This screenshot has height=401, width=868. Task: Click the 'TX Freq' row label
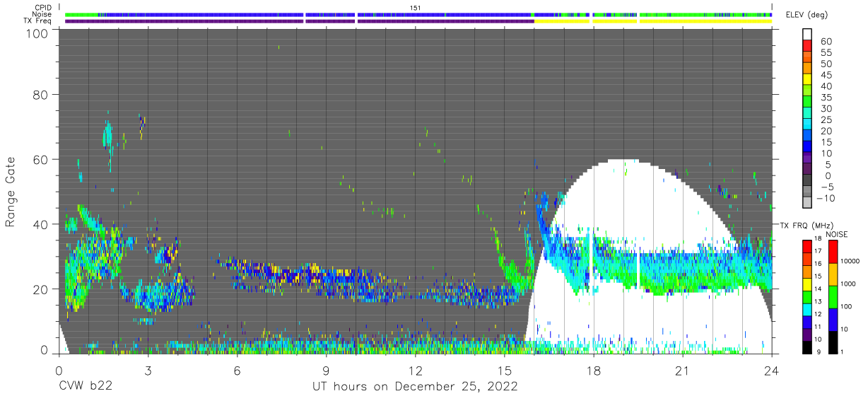(x=39, y=21)
